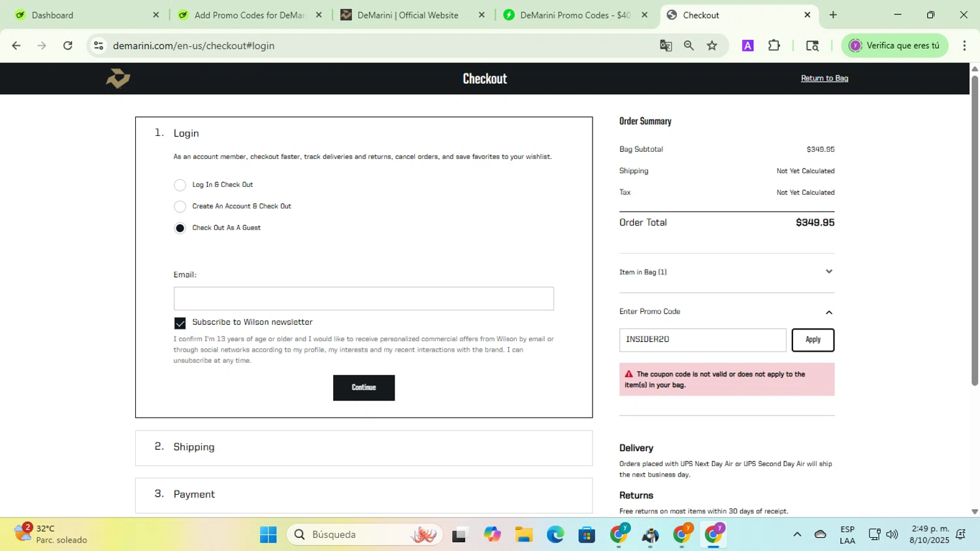Open weather widget showing 32°C
This screenshot has height=551, width=980.
(x=51, y=534)
